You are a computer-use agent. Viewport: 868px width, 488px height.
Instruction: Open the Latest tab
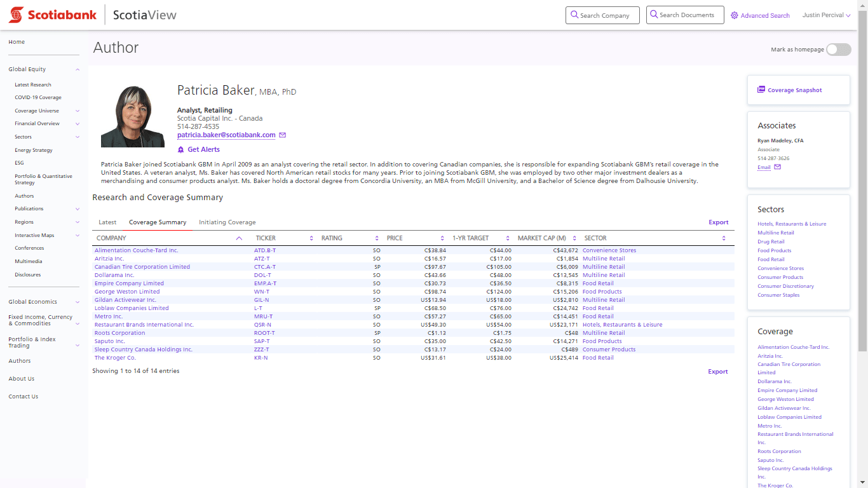coord(107,222)
